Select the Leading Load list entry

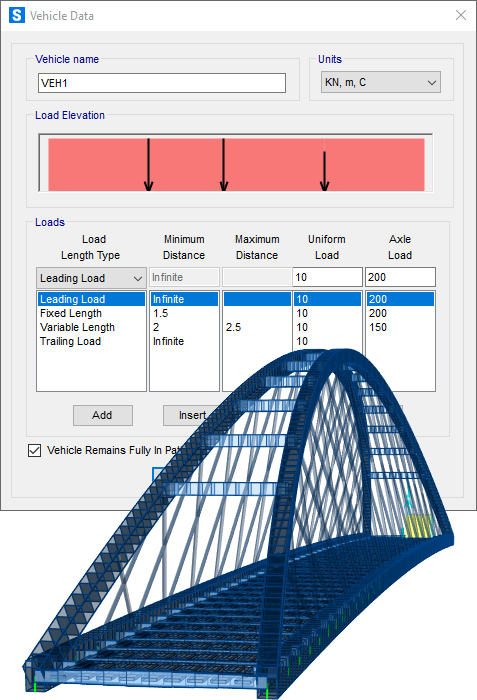pyautogui.click(x=91, y=299)
